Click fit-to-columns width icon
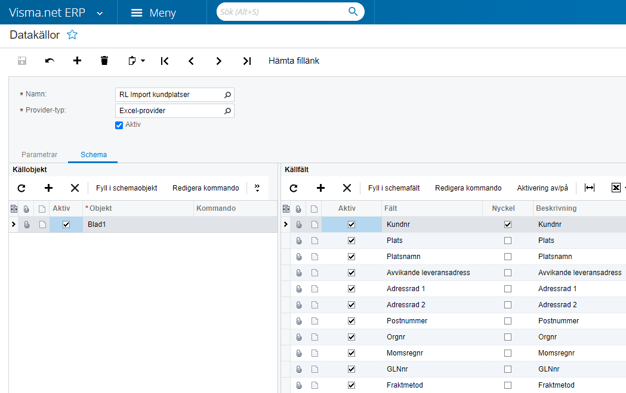Viewport: 626px width, 393px height. (590, 188)
